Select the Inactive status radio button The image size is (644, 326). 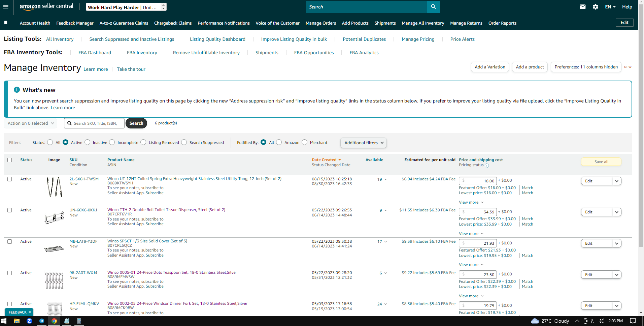click(88, 142)
